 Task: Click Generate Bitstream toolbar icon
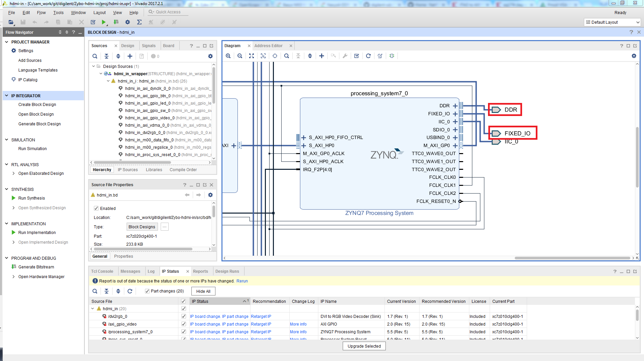116,22
